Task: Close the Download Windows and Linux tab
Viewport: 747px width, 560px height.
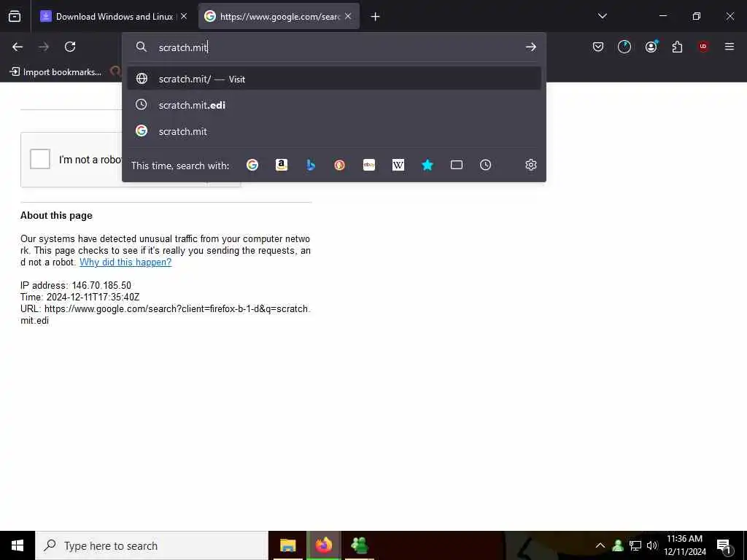Action: (x=184, y=16)
